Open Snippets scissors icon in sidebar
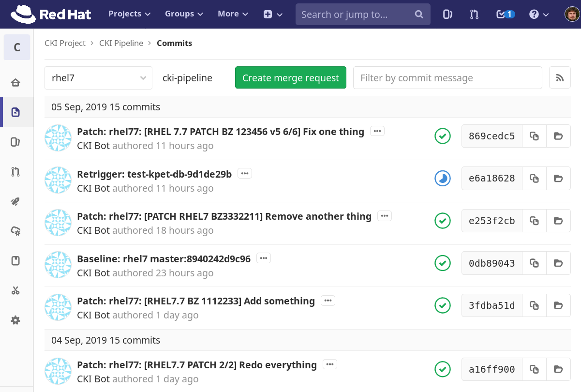 click(15, 290)
